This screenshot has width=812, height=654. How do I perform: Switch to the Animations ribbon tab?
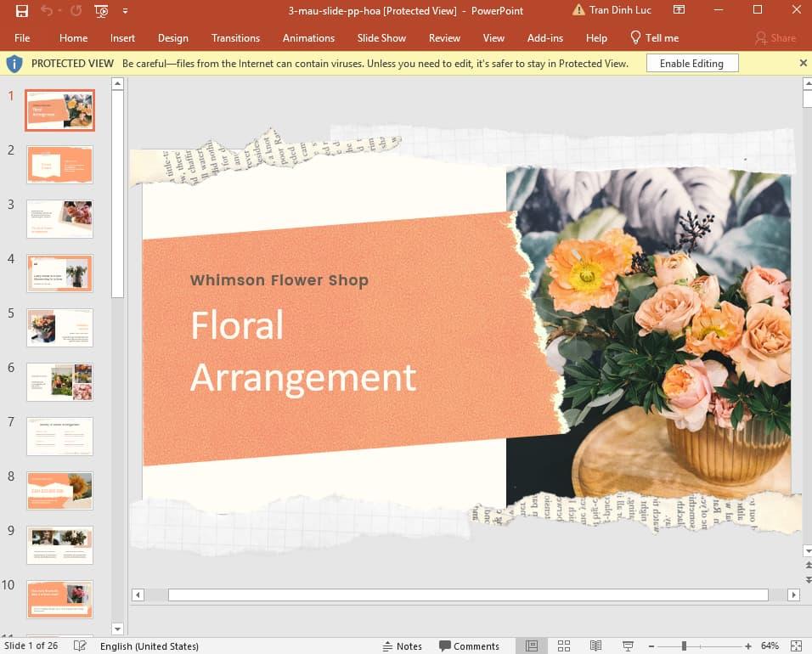308,37
